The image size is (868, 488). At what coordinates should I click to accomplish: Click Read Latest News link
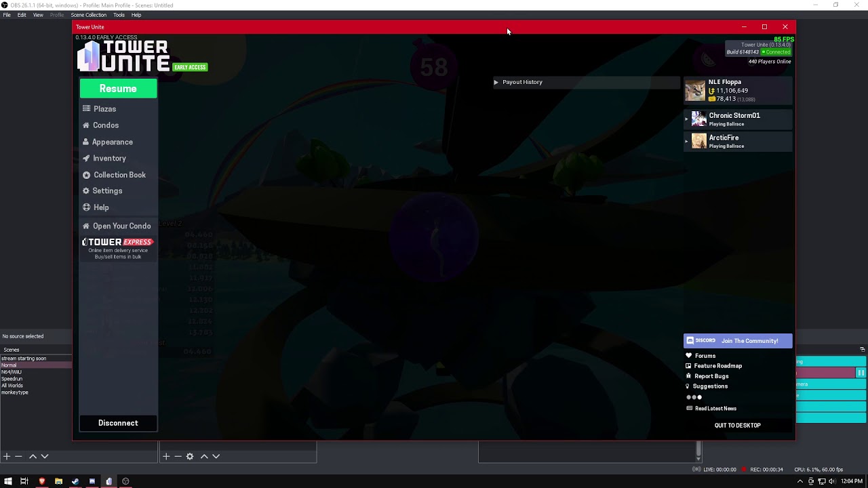[715, 409]
